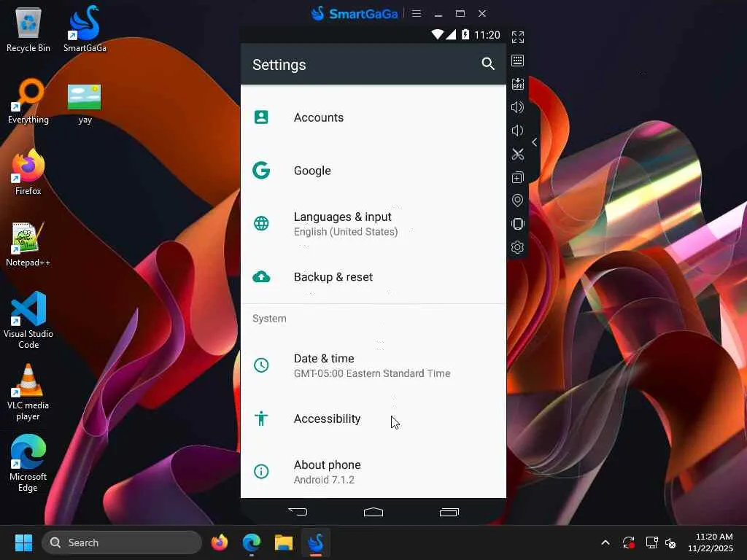Select the Microsoft Edge desktop shortcut
Screen dimensions: 747x560
[28, 463]
